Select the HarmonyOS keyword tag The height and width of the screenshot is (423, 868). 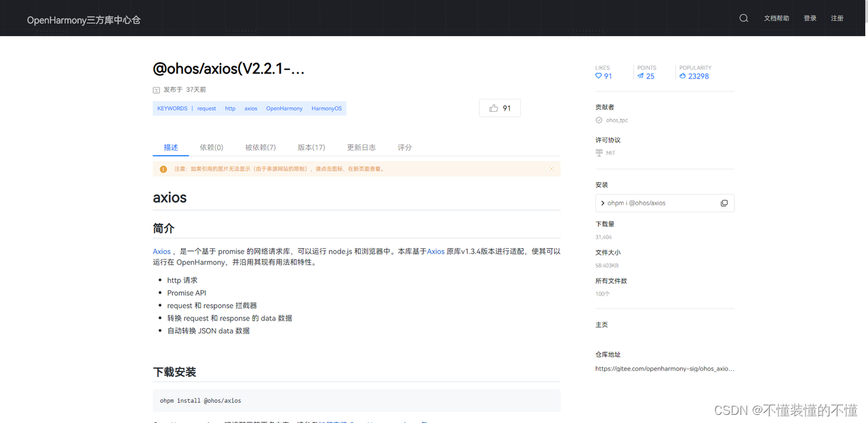click(327, 108)
